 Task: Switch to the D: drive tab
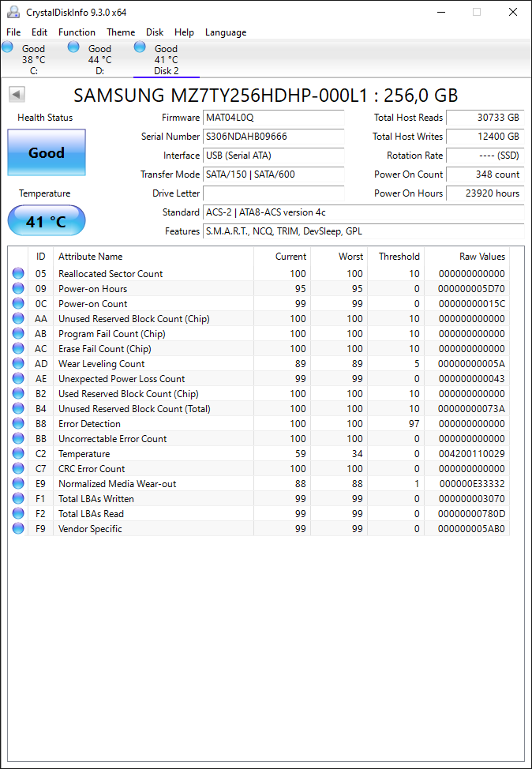(99, 59)
